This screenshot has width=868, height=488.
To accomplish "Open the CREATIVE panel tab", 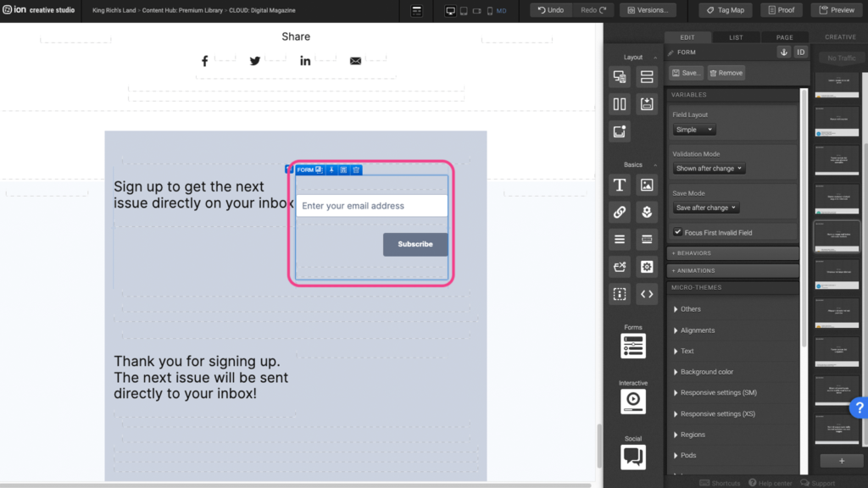I will click(840, 37).
